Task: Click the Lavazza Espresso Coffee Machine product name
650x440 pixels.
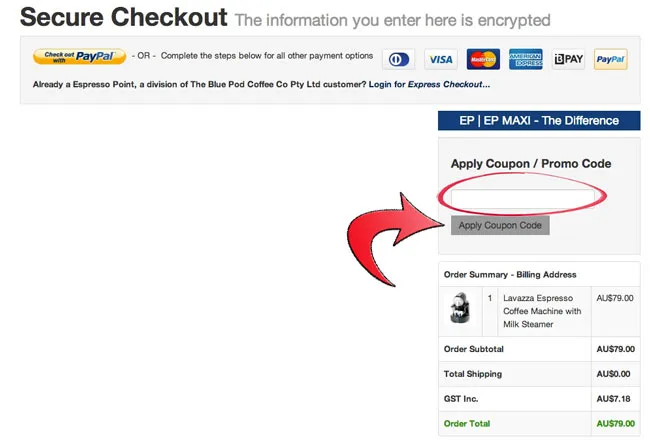Action: click(x=542, y=311)
